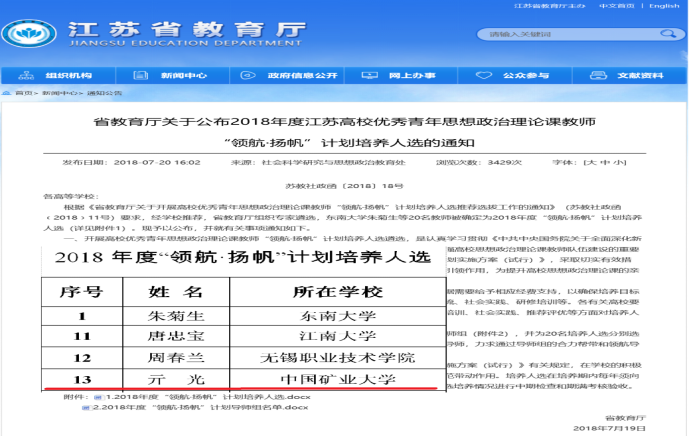This screenshot has width=689, height=436.
Task: Open the 新闻中心 navigation menu
Action: point(173,76)
